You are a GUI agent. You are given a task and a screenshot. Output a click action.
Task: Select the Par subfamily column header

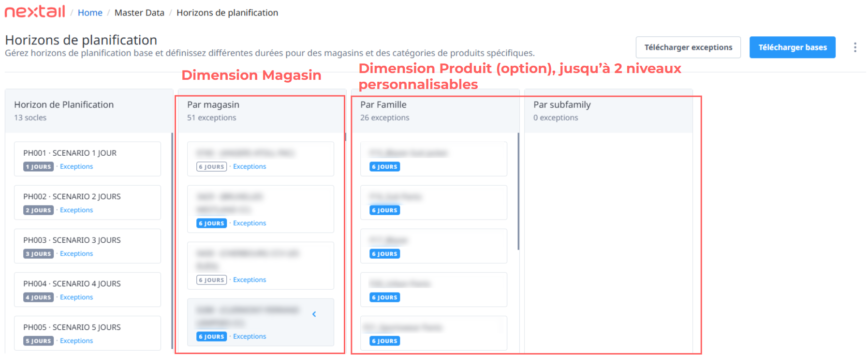(608, 111)
